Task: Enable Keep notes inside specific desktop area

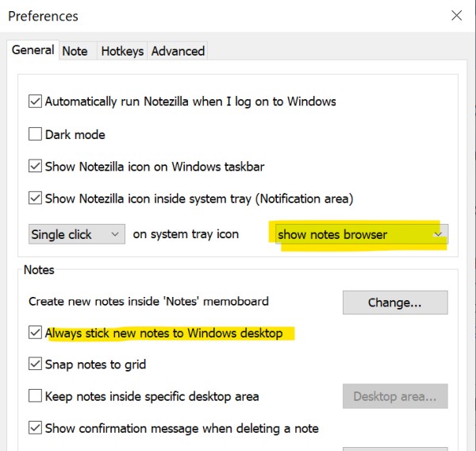Action: 35,396
